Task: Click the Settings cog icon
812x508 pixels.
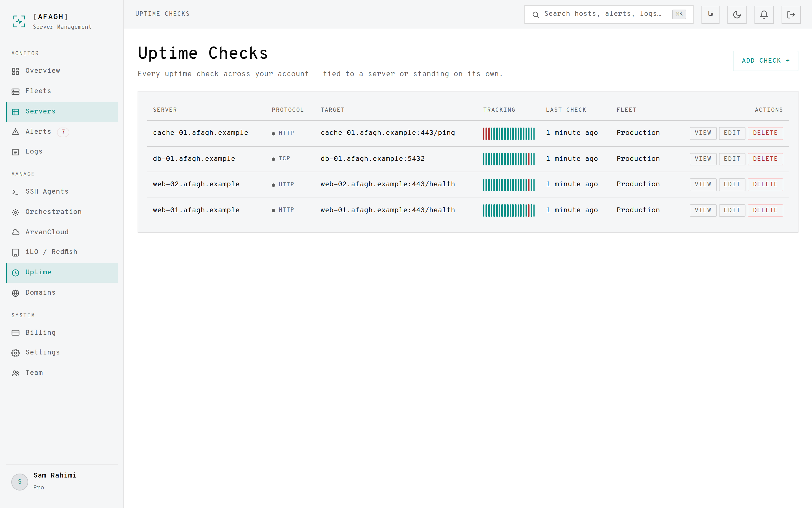Action: (16, 353)
